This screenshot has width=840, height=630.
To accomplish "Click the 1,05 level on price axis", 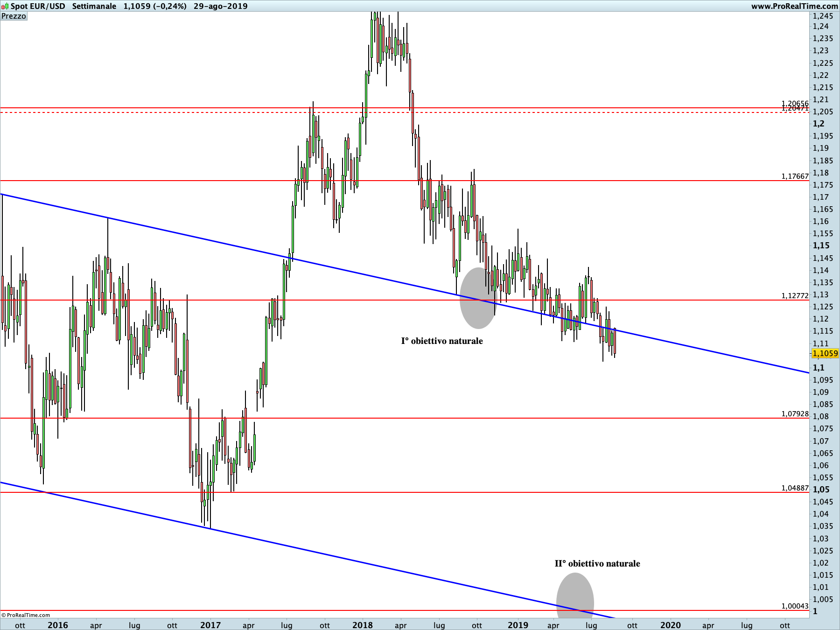I will pos(821,490).
